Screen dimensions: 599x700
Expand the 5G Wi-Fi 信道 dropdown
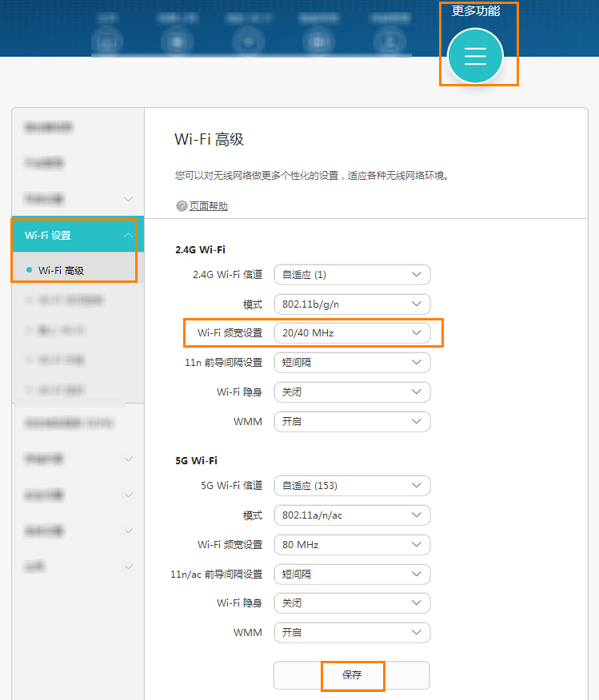[x=352, y=486]
